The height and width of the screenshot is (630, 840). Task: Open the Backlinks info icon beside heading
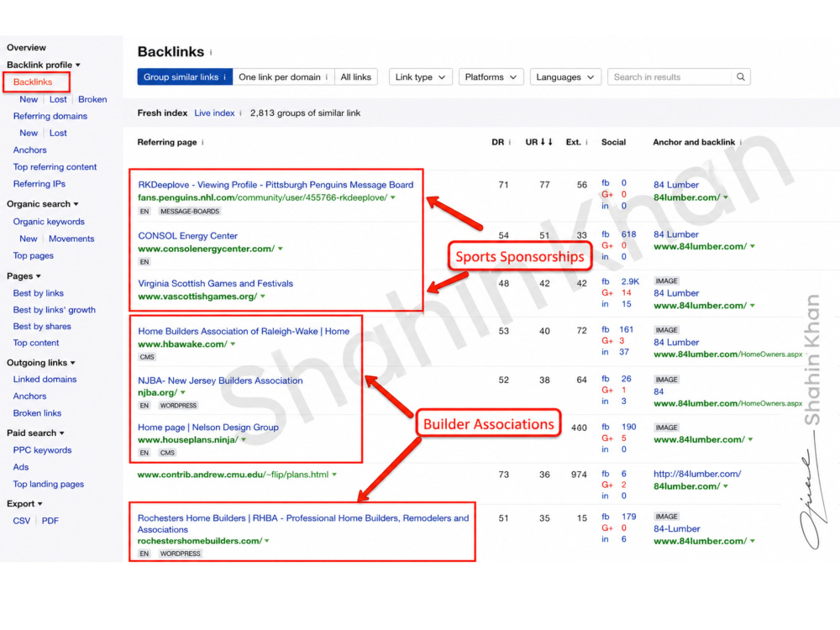(x=211, y=52)
